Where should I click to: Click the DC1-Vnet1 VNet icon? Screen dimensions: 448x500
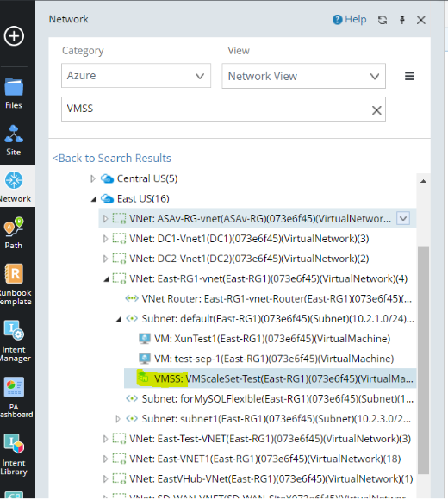click(119, 239)
